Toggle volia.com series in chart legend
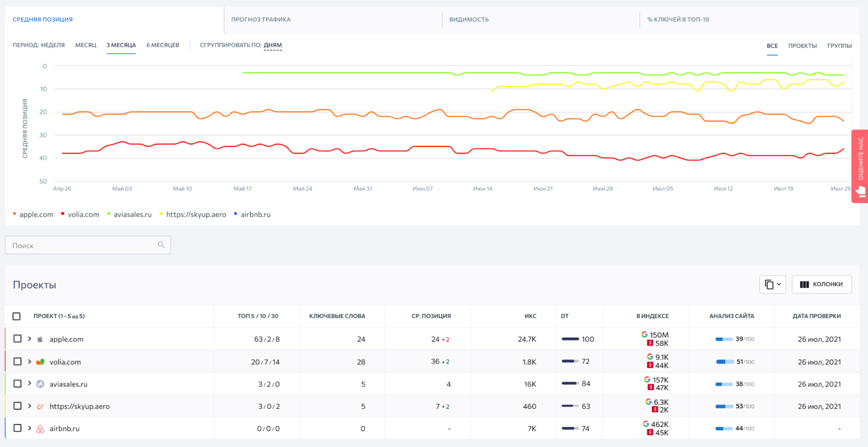Viewport: 868px width, 447px height. click(80, 215)
